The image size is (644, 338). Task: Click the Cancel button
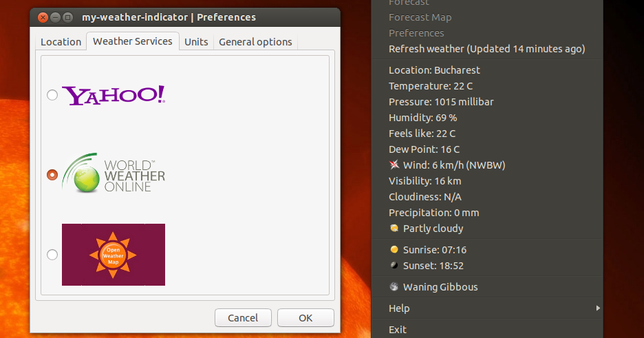click(243, 318)
